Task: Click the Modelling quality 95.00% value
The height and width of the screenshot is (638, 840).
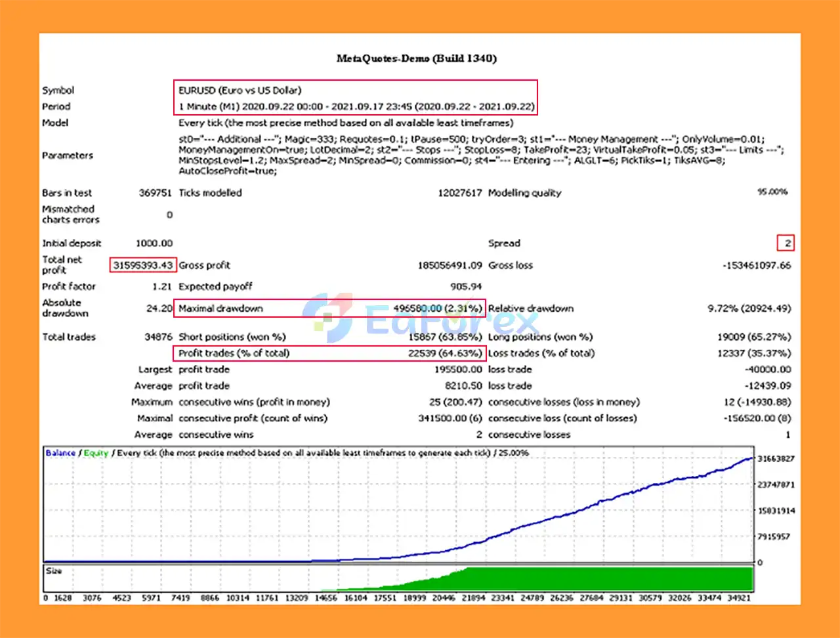Action: coord(772,192)
